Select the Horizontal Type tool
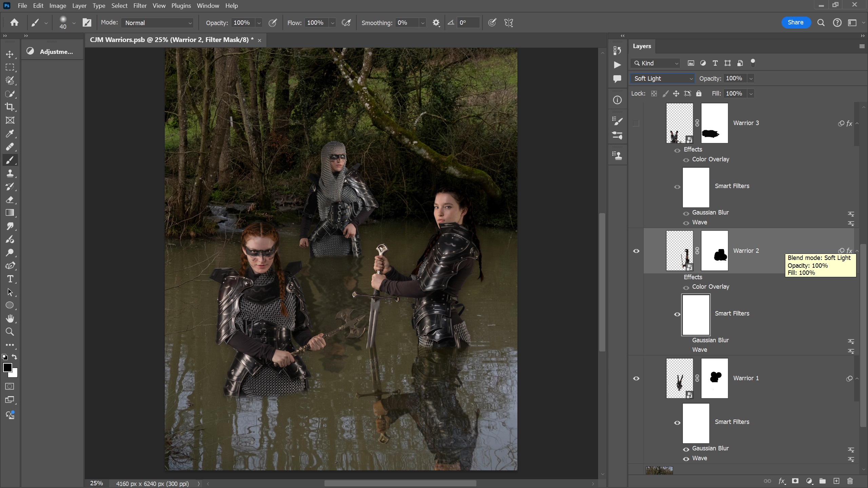The height and width of the screenshot is (488, 868). pos(10,279)
